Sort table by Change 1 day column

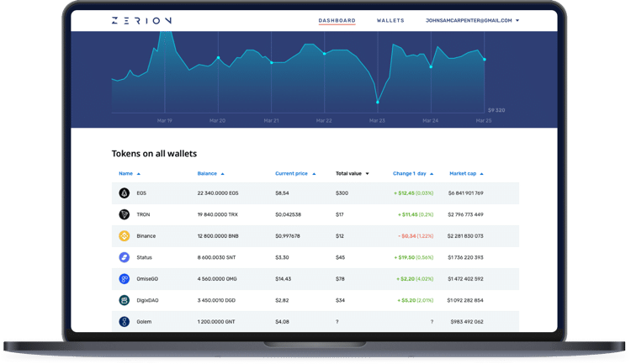tap(413, 174)
